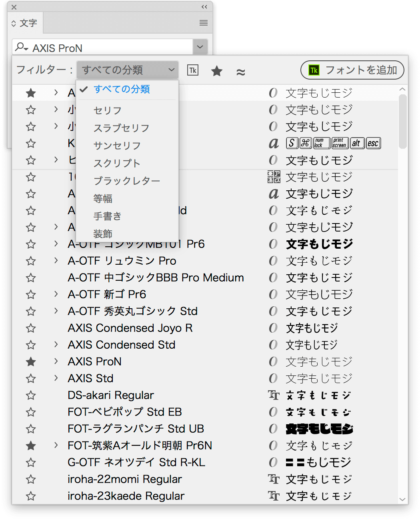Open the すべての分類 filter dropdown
This screenshot has height=519, width=420.
point(127,70)
